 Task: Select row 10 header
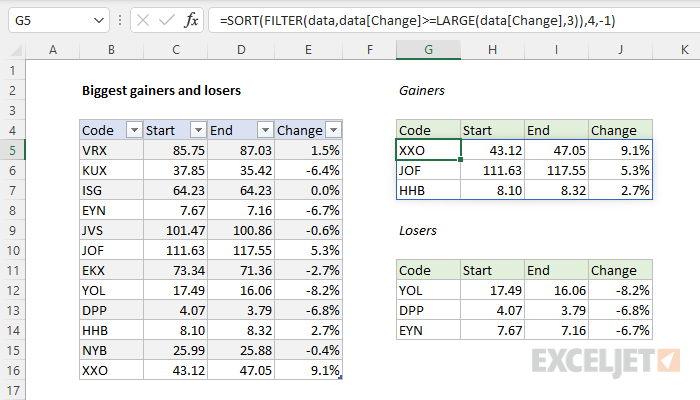coord(12,250)
